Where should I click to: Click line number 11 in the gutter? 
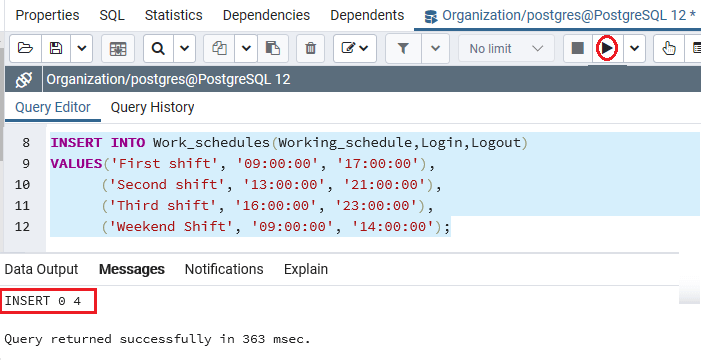pyautogui.click(x=22, y=206)
